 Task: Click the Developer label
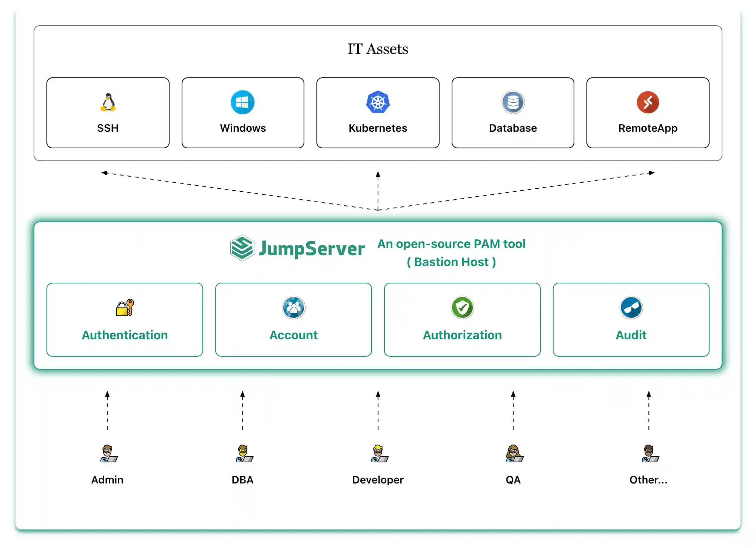378,480
